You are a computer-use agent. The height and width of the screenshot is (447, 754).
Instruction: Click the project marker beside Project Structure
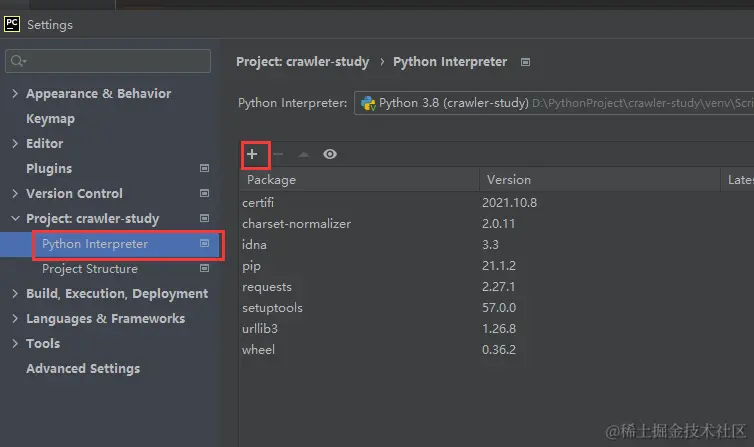point(204,268)
